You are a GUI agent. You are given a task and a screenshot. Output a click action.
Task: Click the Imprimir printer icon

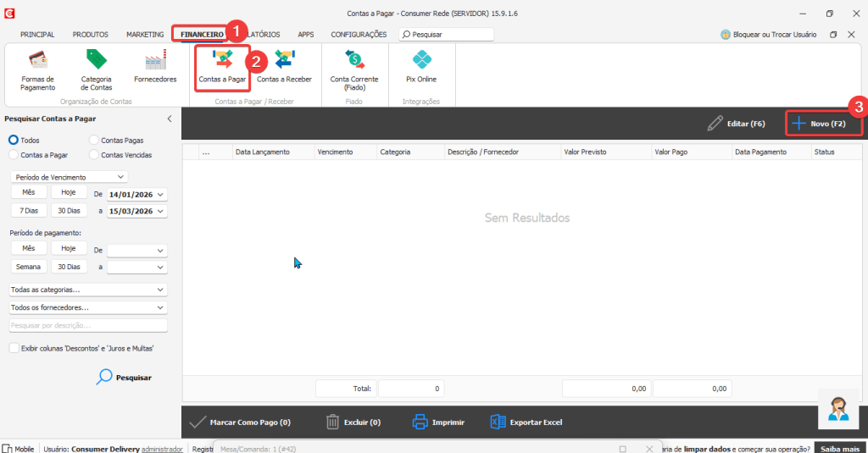(420, 422)
